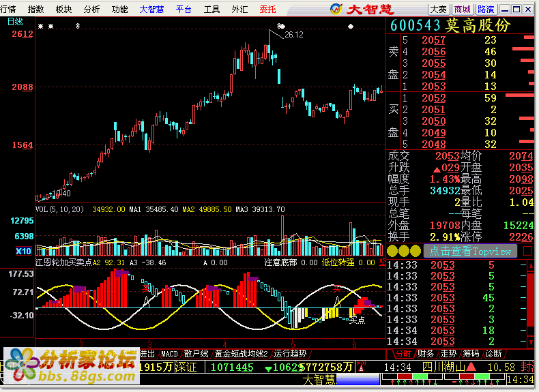Click the green down triangle before 10625

(268, 369)
